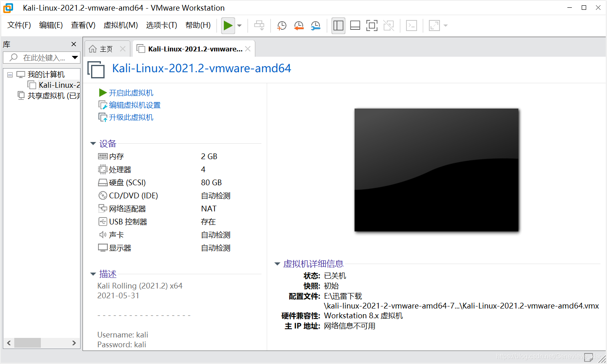Close the Kali-Linux-2021.2-vmware tab
This screenshot has height=364, width=607.
click(x=248, y=49)
